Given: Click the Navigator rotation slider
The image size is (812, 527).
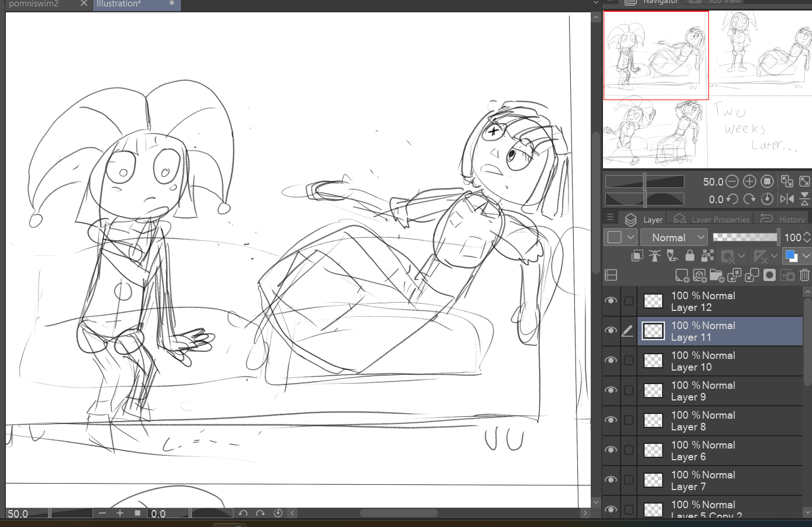Looking at the screenshot, I should click(x=645, y=199).
